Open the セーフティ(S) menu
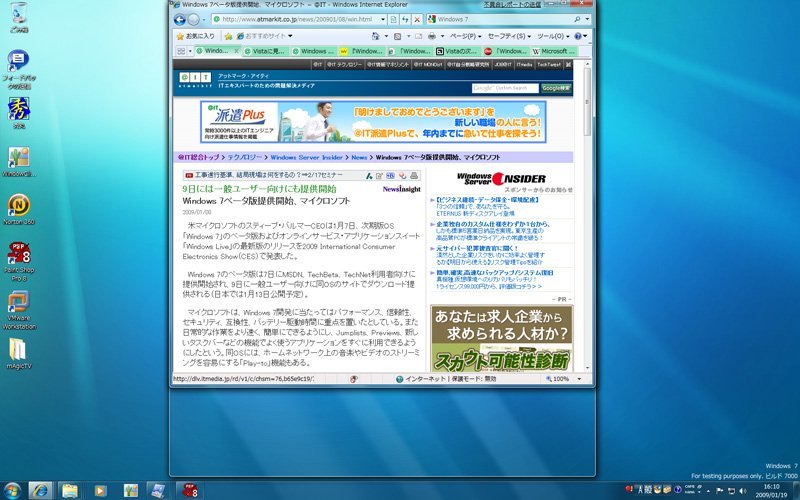Screen dimensions: 800x500 (x=509, y=36)
